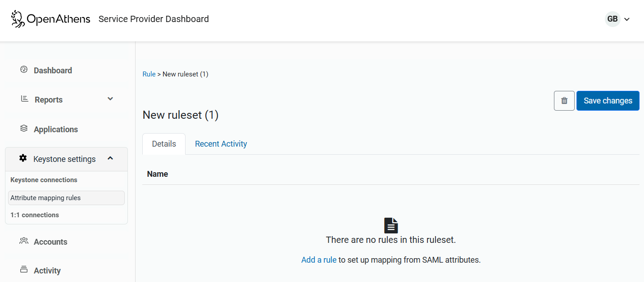Collapse the Keystone settings section
The width and height of the screenshot is (644, 282).
pos(110,158)
